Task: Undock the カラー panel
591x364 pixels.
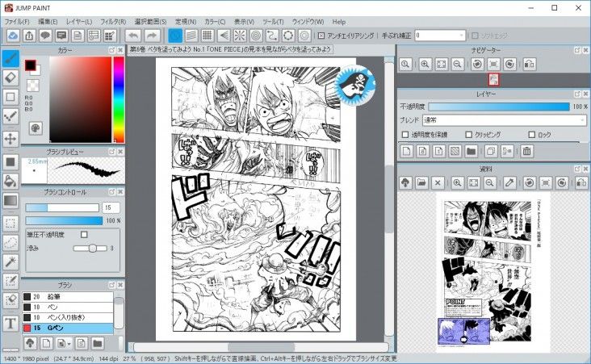Action: 112,50
